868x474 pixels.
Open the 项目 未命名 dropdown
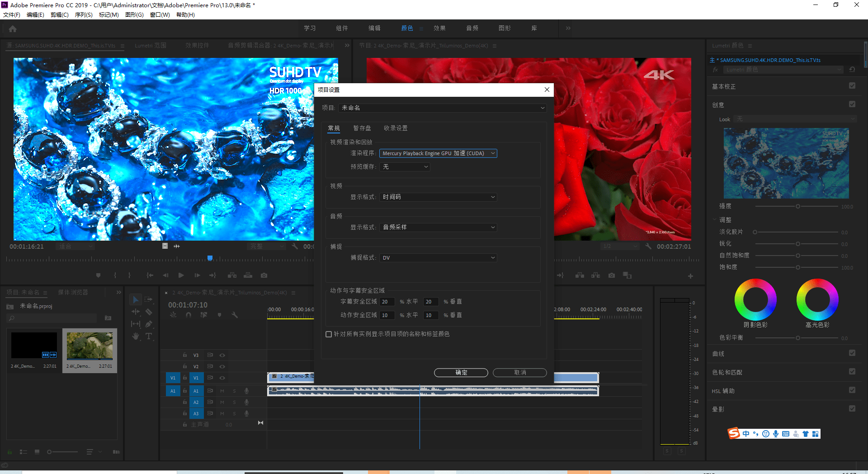coord(443,108)
